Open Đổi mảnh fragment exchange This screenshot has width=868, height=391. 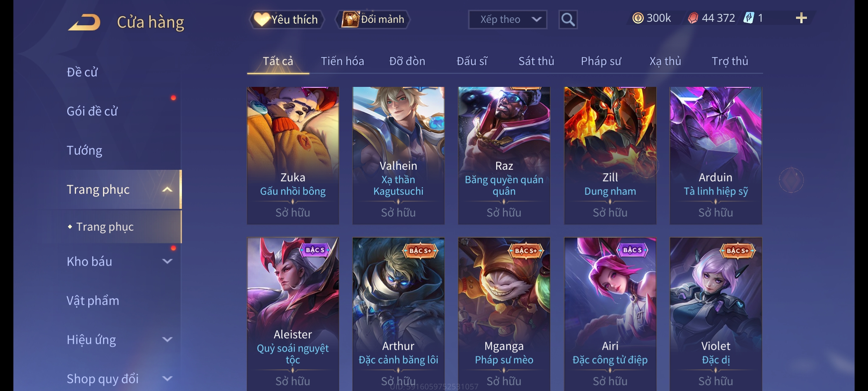pyautogui.click(x=373, y=20)
